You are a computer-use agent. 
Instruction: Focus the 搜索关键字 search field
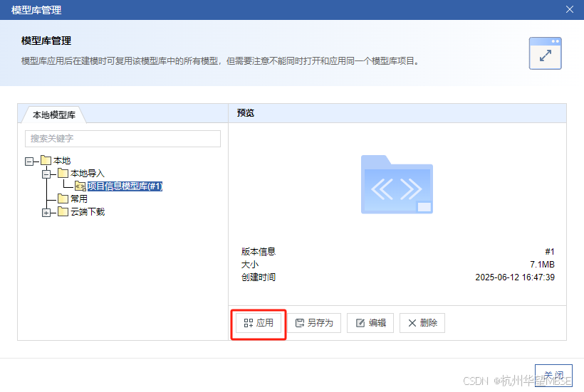pos(122,138)
